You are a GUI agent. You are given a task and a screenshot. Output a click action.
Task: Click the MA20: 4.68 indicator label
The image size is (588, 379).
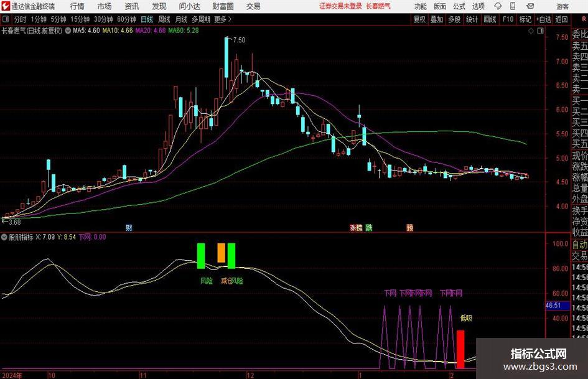[151, 30]
